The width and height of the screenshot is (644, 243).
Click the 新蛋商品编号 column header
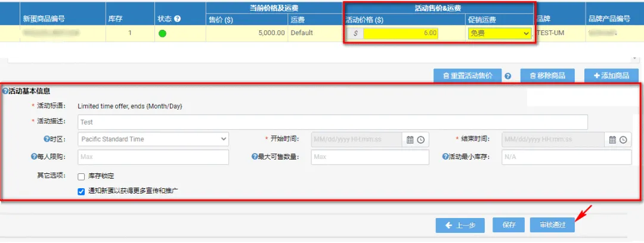pos(45,19)
